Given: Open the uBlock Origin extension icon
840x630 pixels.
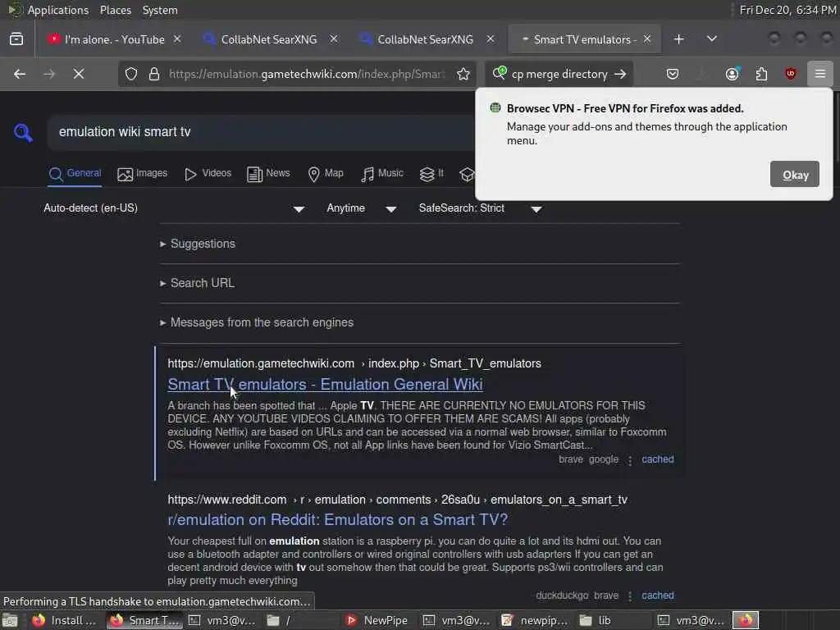Looking at the screenshot, I should pos(790,74).
